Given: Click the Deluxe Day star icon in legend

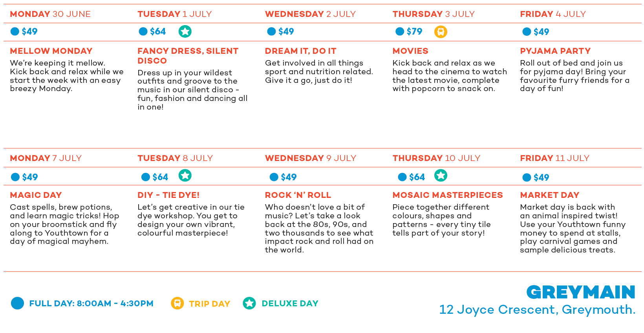Looking at the screenshot, I should (249, 303).
